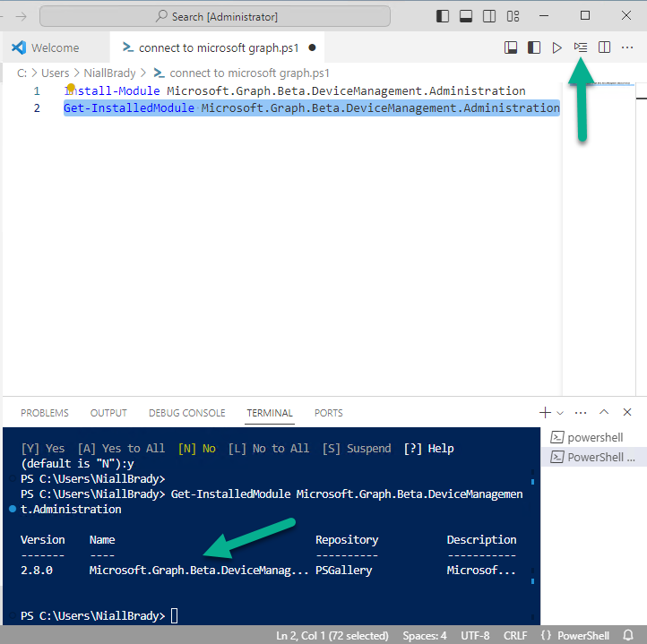Open terminal panel more actions ellipsis

tap(581, 413)
